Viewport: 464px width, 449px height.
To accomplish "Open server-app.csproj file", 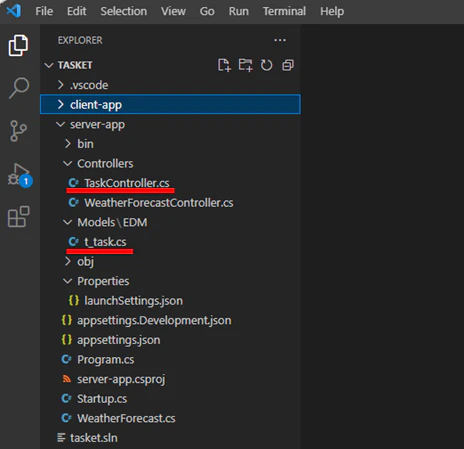I will 121,379.
